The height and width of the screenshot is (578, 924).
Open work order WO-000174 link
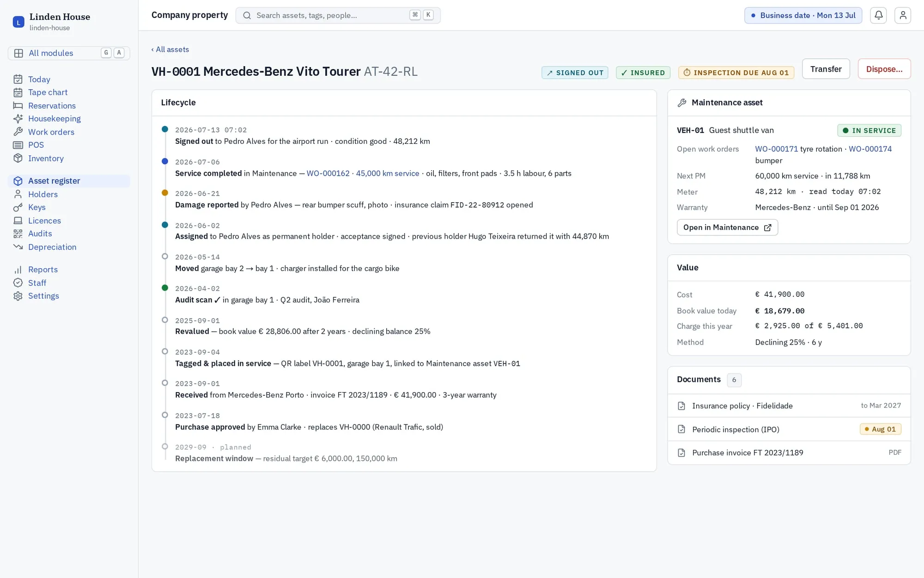870,149
